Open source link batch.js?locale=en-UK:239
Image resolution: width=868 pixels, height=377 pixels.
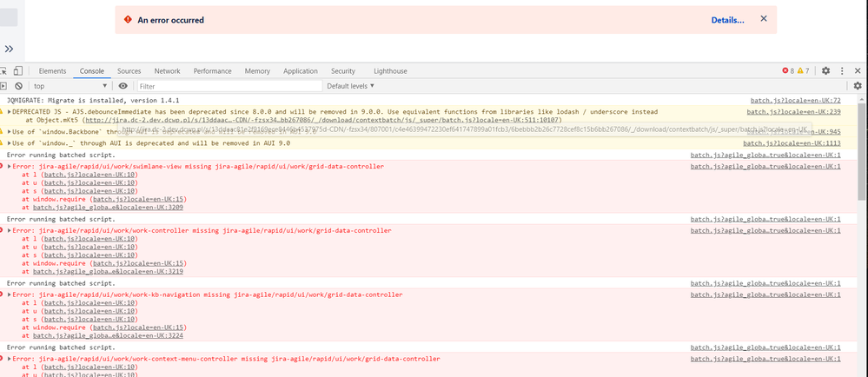[794, 112]
